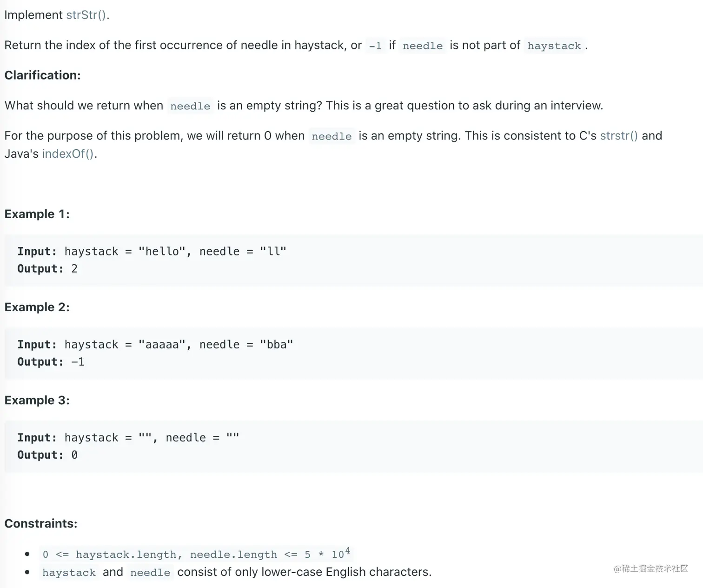
Task: Click the Constraints heading
Action: pyautogui.click(x=40, y=523)
